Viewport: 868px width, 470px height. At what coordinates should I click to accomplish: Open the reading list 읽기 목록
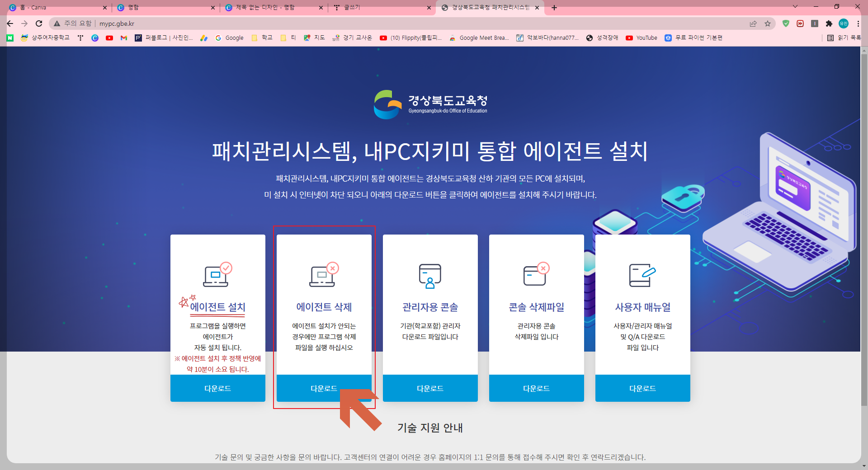[844, 38]
